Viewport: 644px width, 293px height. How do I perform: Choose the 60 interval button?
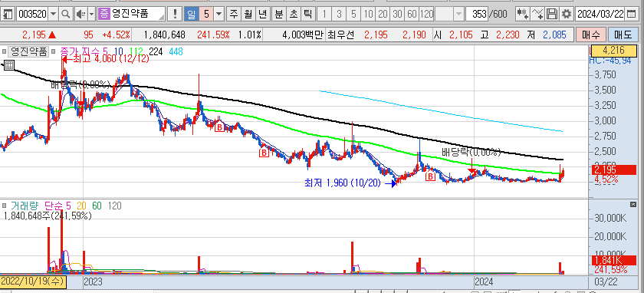(412, 15)
